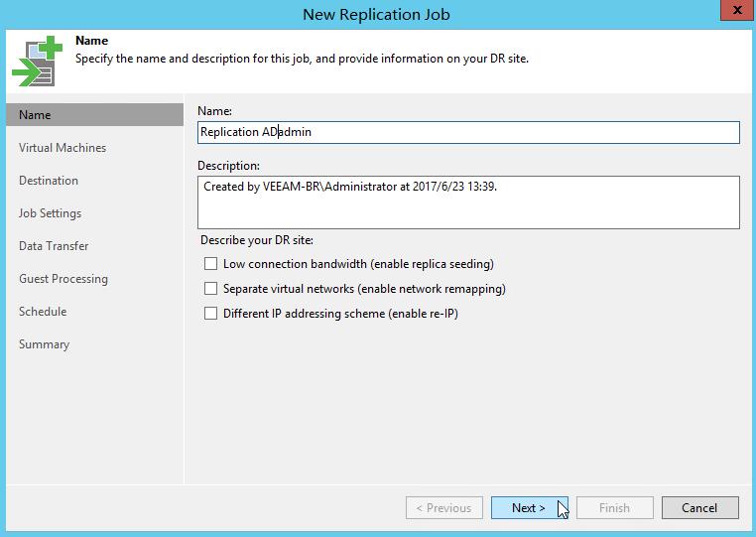Enable Separate virtual networks checkbox

coord(210,289)
